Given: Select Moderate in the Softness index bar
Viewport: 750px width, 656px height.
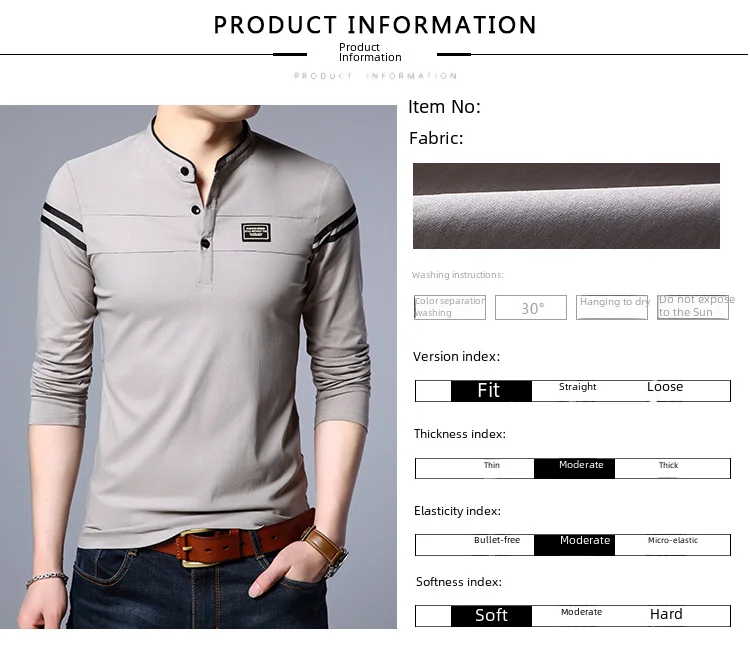Looking at the screenshot, I should [581, 612].
